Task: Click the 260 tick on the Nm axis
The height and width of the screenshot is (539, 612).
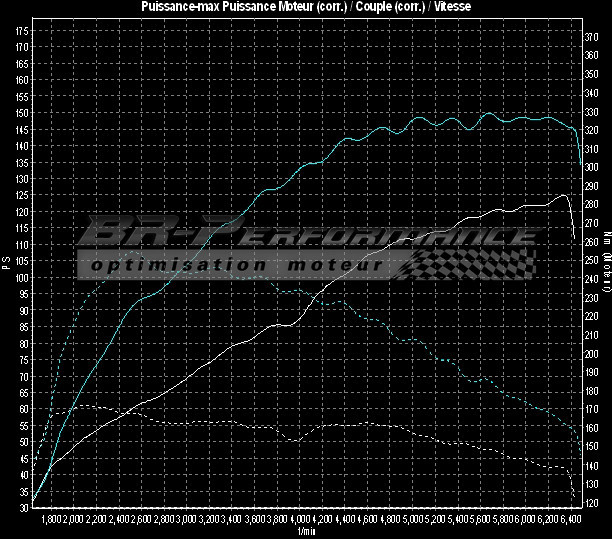Action: 592,241
